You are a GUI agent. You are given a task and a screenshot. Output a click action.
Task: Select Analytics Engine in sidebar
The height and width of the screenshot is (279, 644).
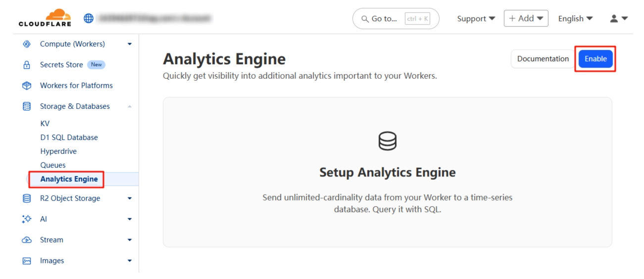click(69, 179)
